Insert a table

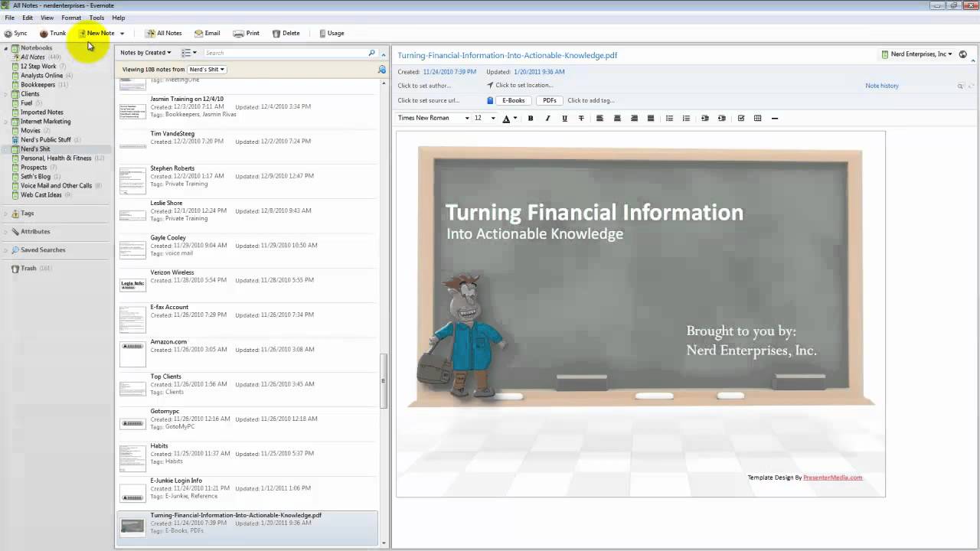(757, 119)
